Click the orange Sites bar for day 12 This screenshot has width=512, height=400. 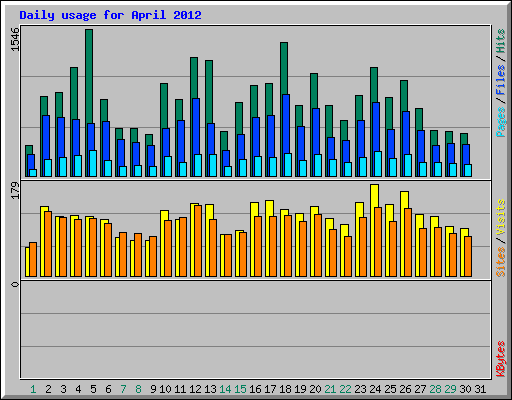[198, 241]
